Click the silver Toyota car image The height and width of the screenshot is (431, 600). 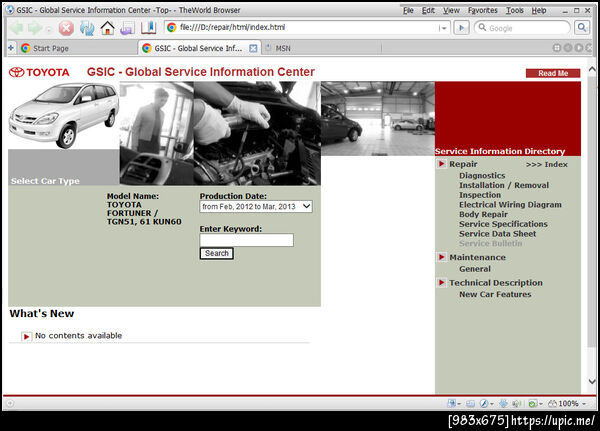click(x=64, y=115)
